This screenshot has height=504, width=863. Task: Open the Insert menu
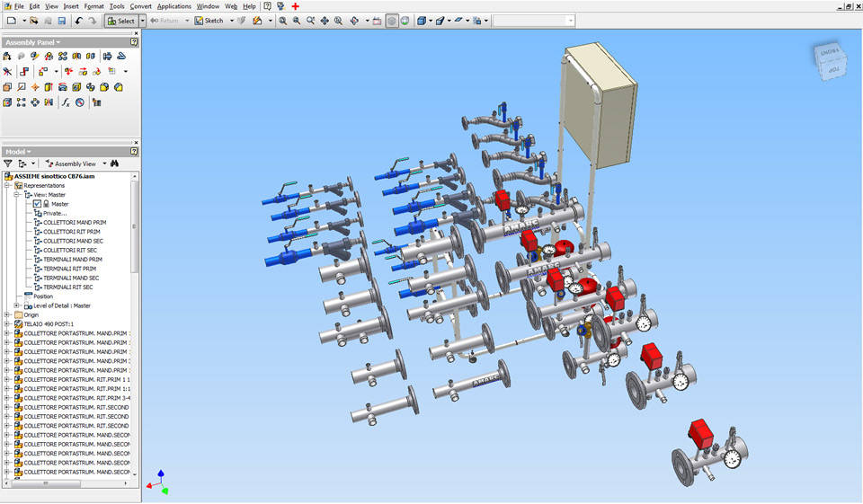[x=71, y=6]
